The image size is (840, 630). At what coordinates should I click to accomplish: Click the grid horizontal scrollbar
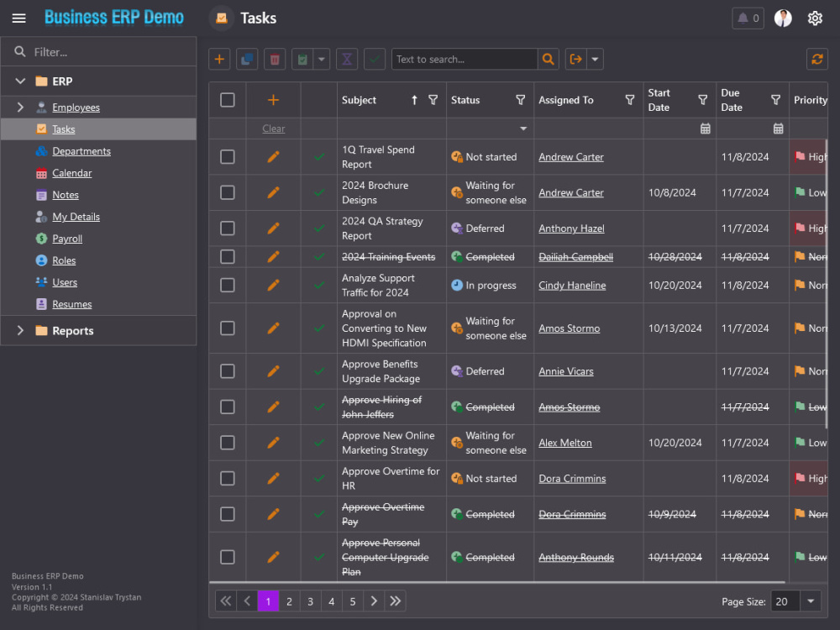click(496, 582)
